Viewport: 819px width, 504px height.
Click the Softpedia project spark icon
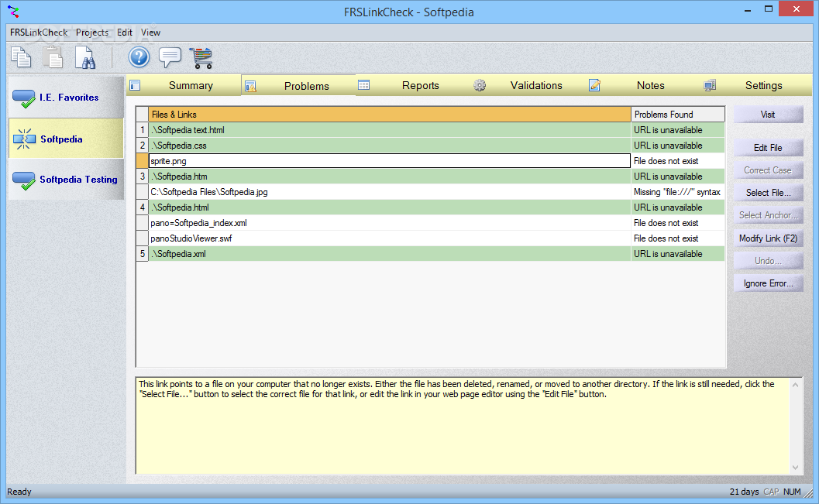coord(24,139)
